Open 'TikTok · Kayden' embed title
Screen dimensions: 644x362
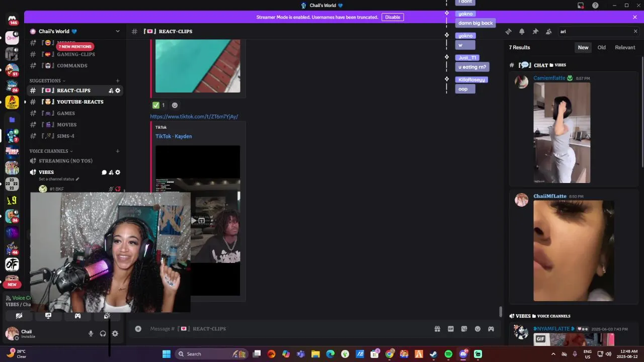pos(174,136)
